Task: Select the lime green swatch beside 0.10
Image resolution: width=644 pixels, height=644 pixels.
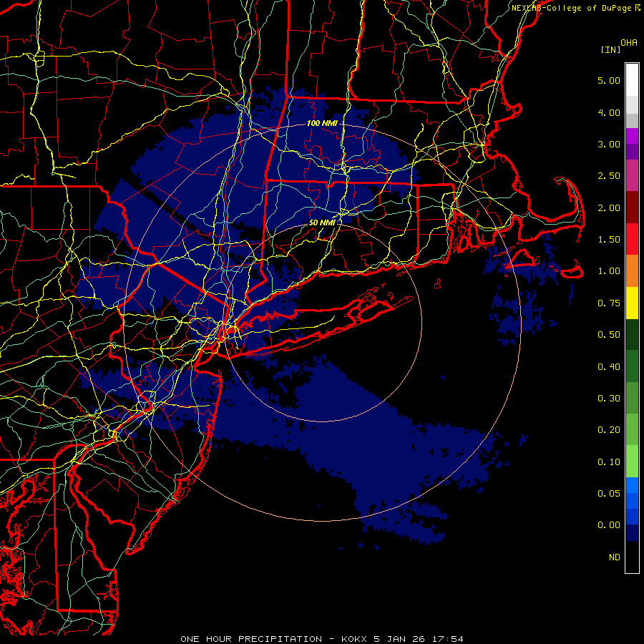Action: tap(632, 462)
